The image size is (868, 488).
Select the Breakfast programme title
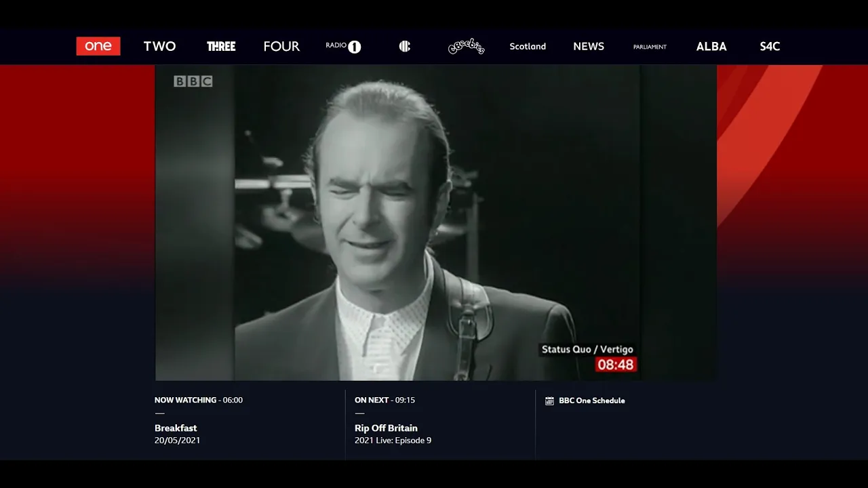[176, 428]
